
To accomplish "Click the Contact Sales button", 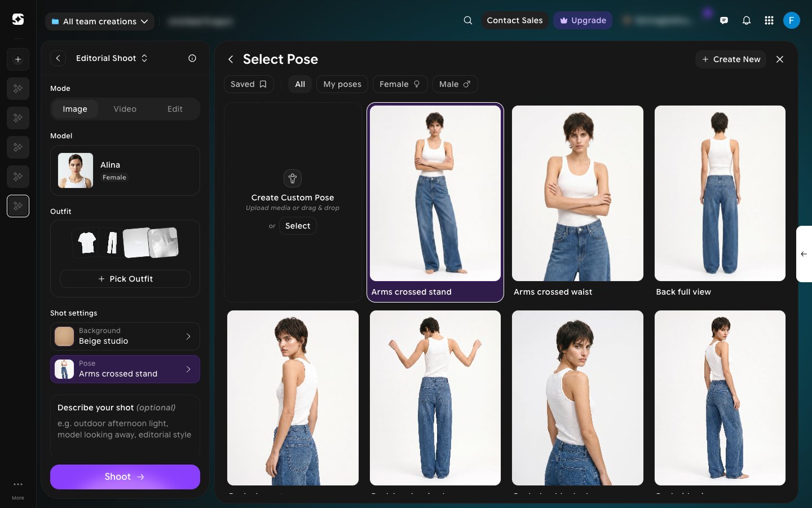I will [x=515, y=20].
